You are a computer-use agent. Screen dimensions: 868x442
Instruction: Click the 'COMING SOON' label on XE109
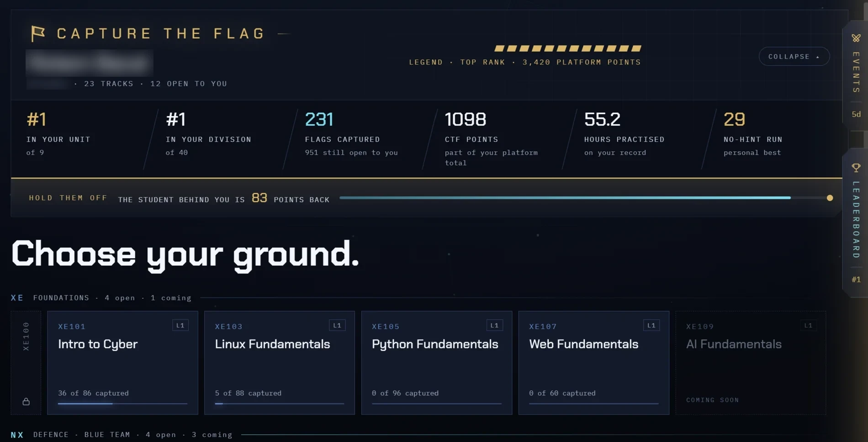coord(713,400)
